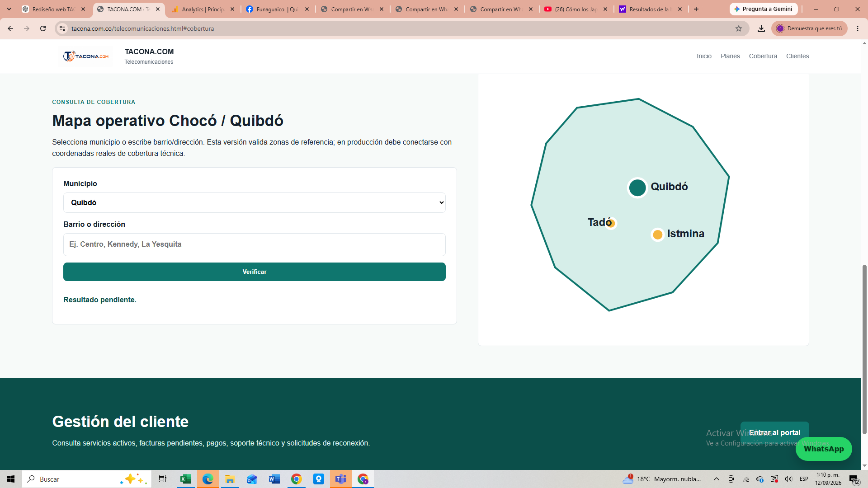Go back with the browser back arrow
This screenshot has height=488, width=868.
pyautogui.click(x=10, y=28)
